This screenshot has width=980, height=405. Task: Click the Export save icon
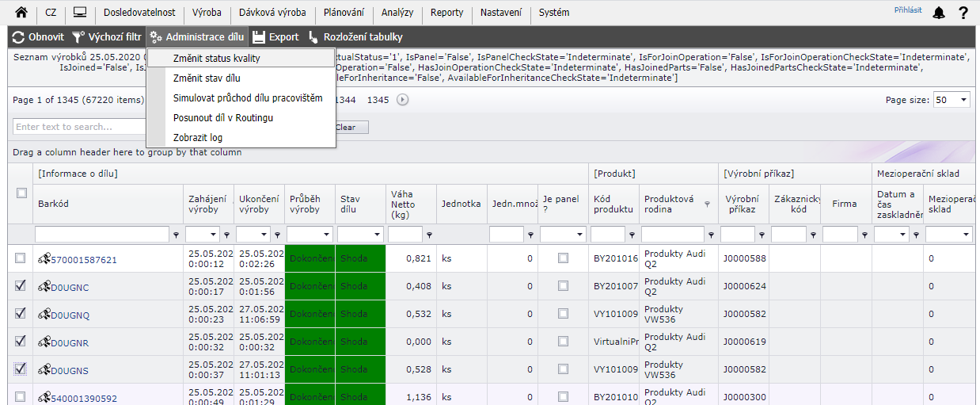259,37
